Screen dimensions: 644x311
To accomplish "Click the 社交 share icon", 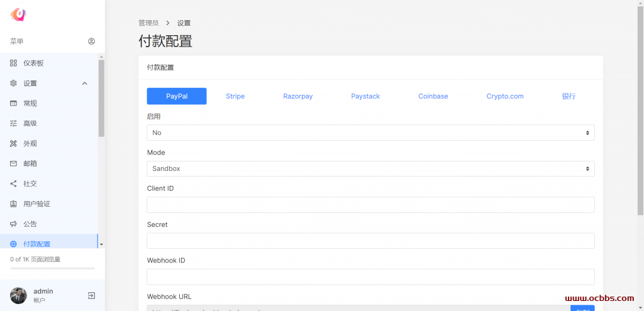I will [x=13, y=183].
